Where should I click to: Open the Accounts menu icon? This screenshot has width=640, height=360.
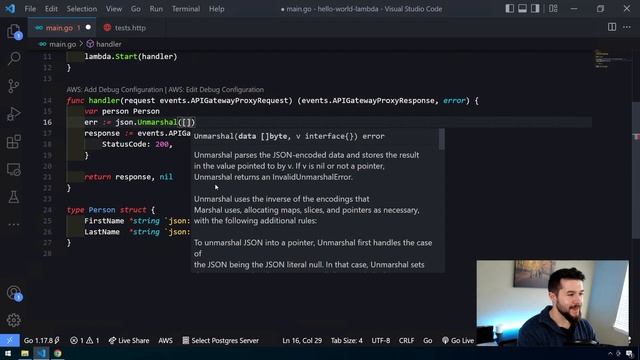pos(14,293)
